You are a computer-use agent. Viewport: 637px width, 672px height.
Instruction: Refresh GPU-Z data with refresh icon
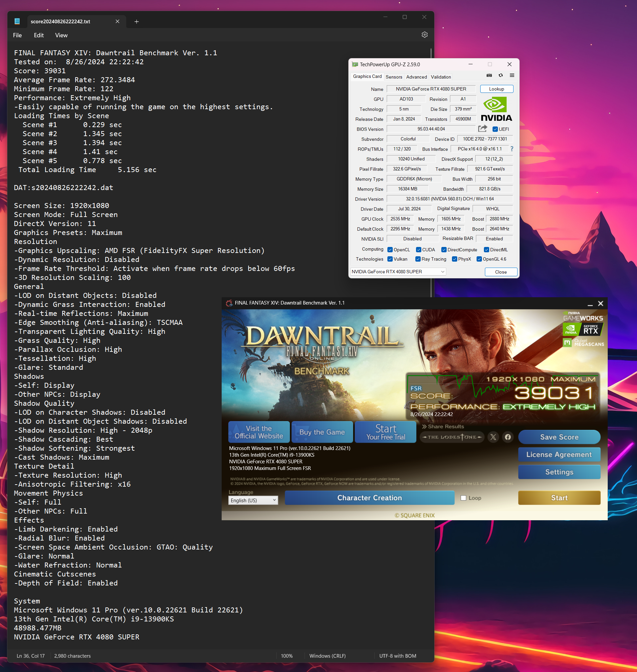[x=501, y=75]
